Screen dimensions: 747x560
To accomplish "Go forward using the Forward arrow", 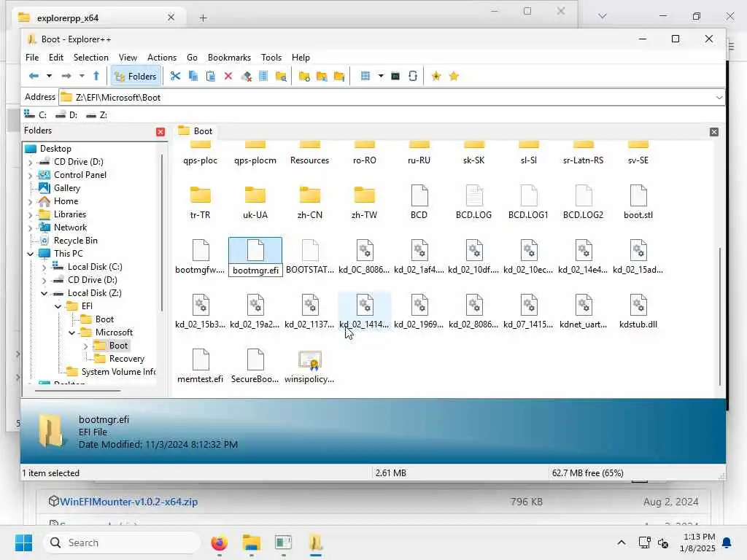I will (x=66, y=76).
